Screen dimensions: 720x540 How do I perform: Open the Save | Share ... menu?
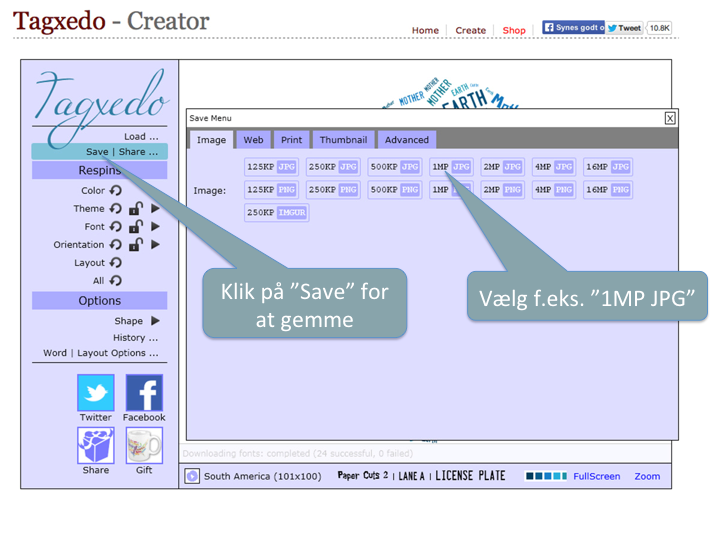[100, 152]
